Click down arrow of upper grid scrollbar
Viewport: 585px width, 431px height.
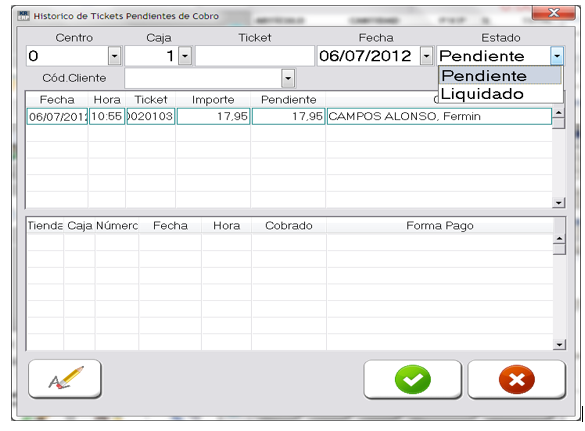559,203
